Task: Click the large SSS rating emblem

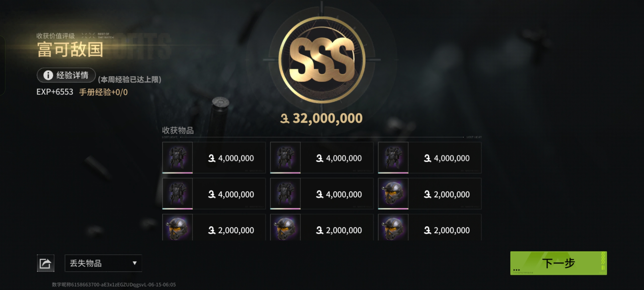Action: click(322, 60)
